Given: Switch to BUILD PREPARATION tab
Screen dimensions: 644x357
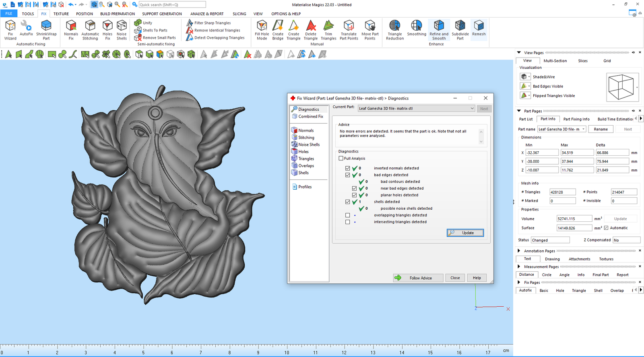Looking at the screenshot, I should (x=118, y=14).
